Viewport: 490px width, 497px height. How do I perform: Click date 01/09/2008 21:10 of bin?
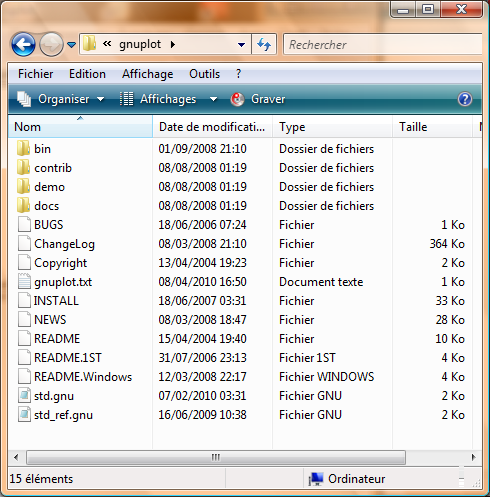click(x=202, y=149)
